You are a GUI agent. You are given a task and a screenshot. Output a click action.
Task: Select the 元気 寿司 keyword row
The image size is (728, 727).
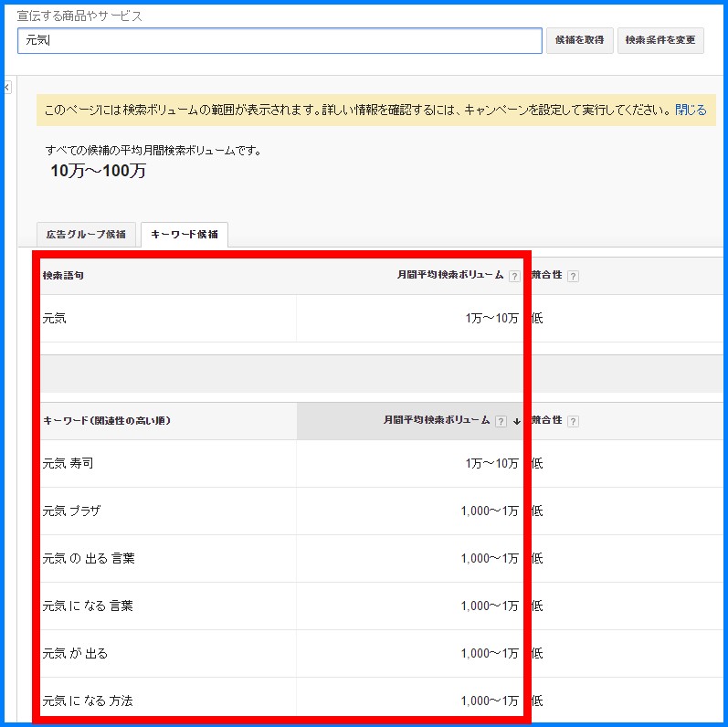coord(68,464)
